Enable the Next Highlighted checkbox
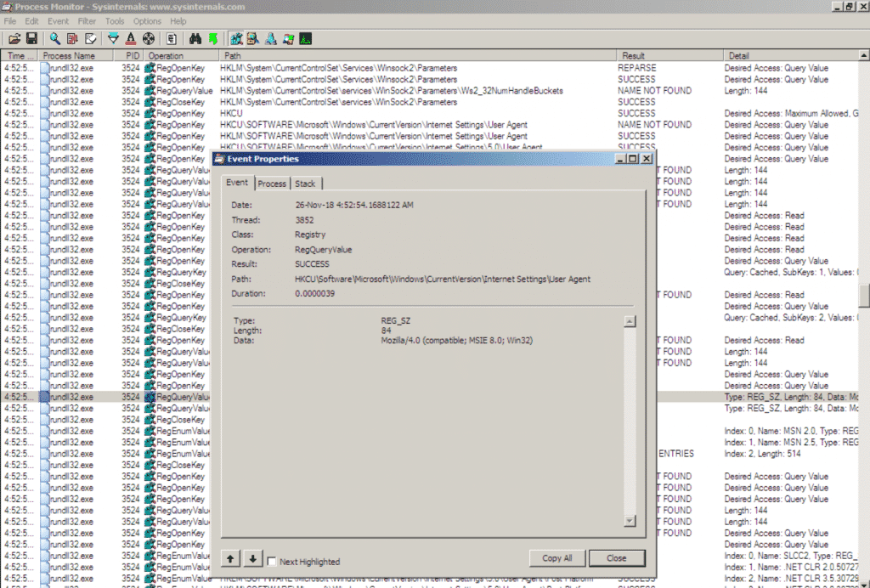This screenshot has height=588, width=870. click(272, 561)
